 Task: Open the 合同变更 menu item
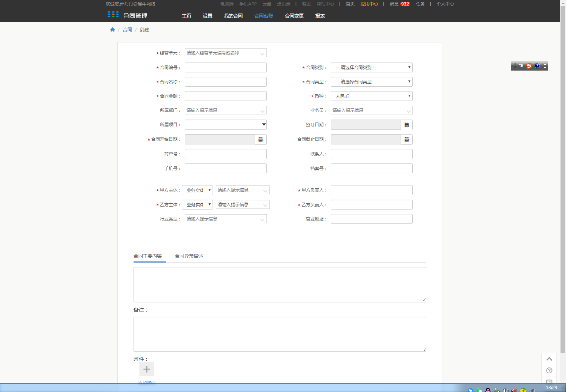tap(295, 16)
